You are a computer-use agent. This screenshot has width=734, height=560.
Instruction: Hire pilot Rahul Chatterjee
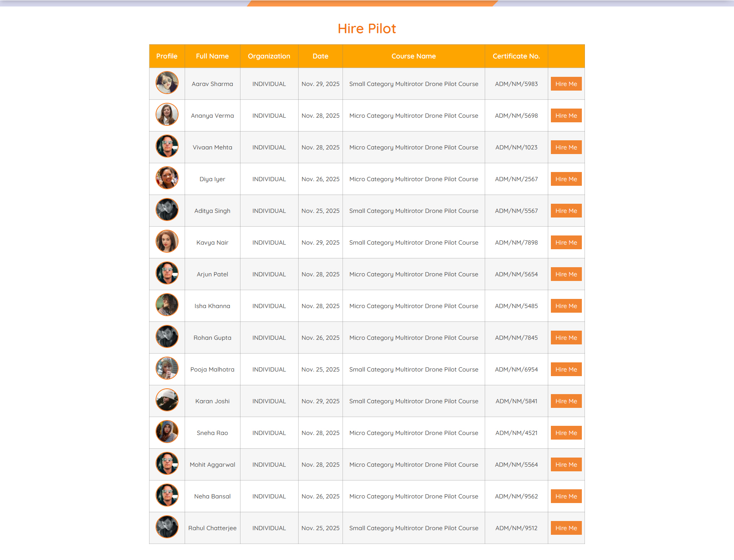click(x=566, y=528)
